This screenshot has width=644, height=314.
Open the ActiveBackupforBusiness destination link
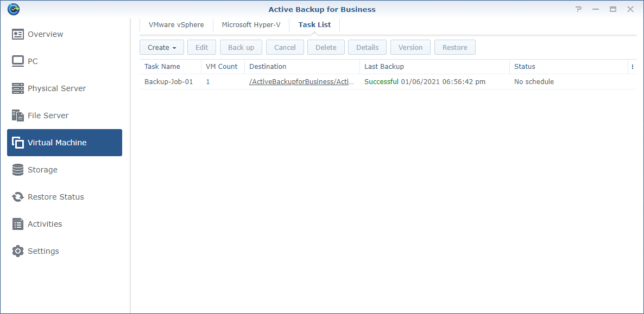[301, 82]
